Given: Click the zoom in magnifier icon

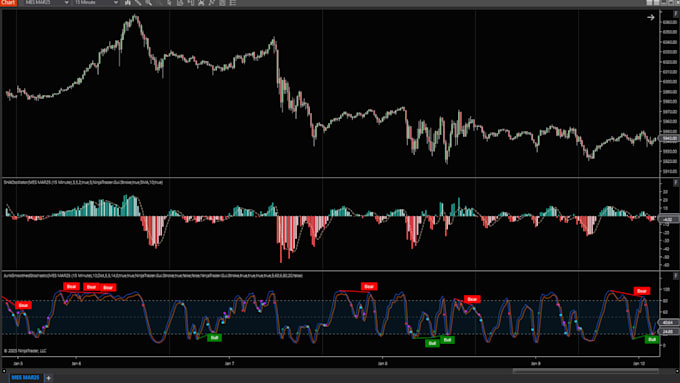Looking at the screenshot, I should [x=148, y=3].
